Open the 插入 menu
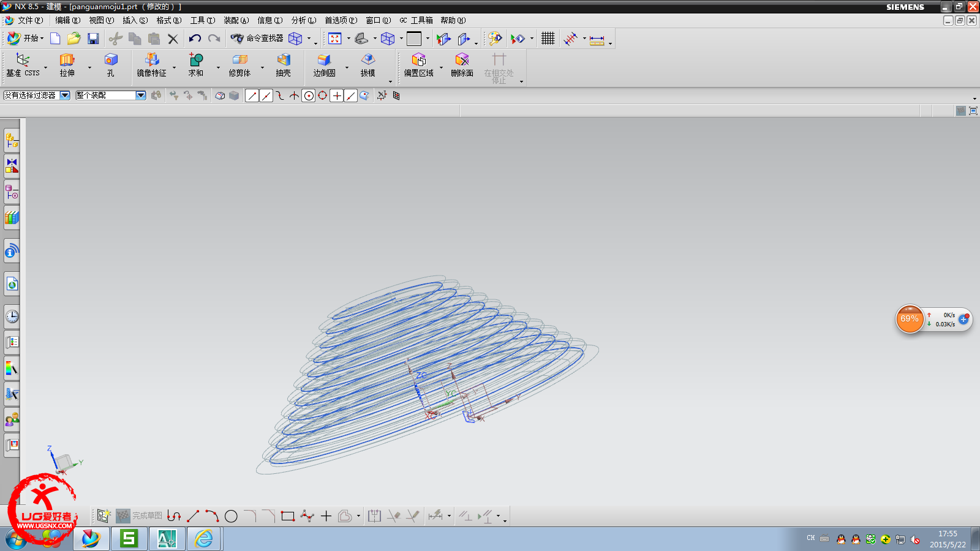This screenshot has height=551, width=980. point(135,20)
